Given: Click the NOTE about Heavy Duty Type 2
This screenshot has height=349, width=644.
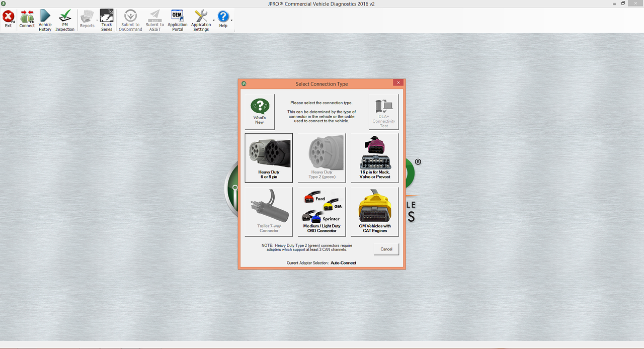Looking at the screenshot, I should coord(306,247).
